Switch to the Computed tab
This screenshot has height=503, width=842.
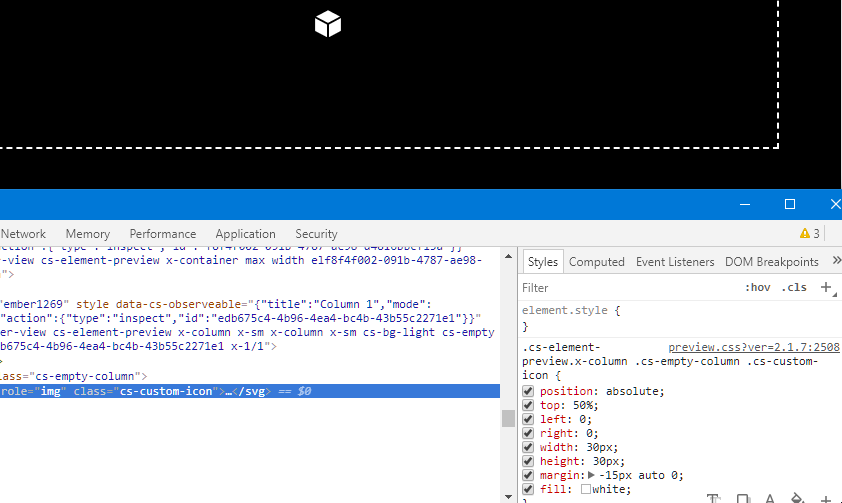[597, 262]
